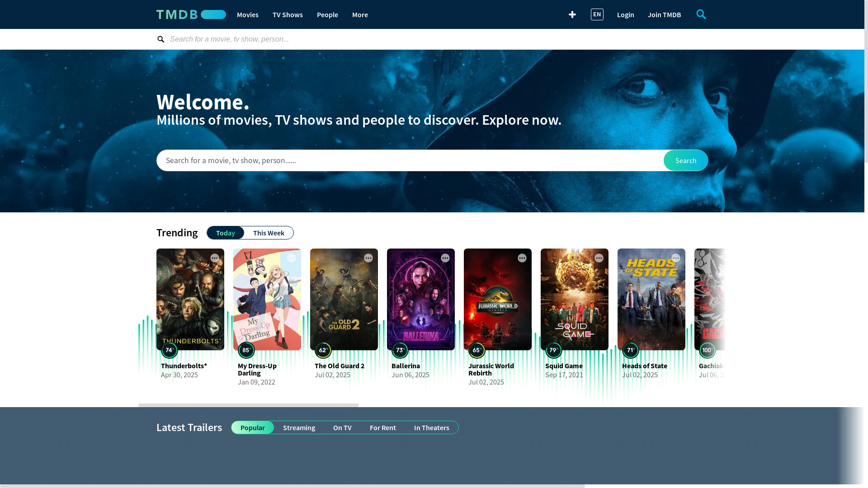The image size is (868, 488).
Task: Focus the top bar search input
Action: pyautogui.click(x=439, y=39)
